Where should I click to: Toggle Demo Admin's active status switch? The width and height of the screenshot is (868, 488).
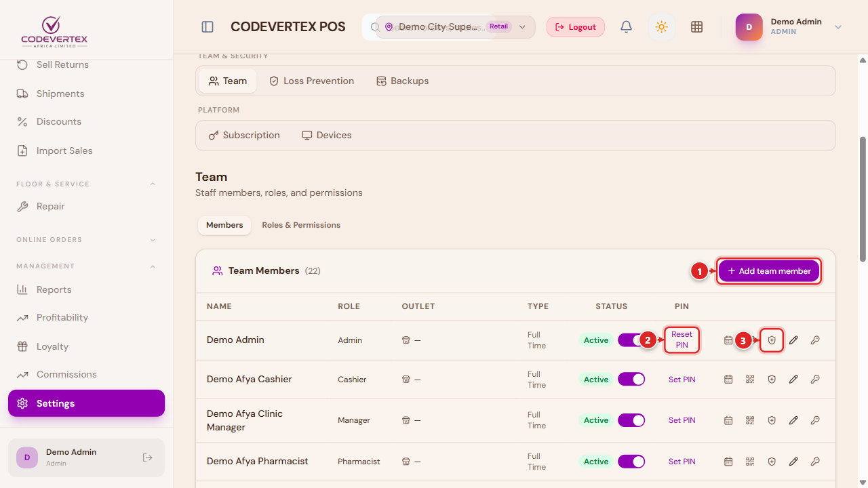point(631,340)
